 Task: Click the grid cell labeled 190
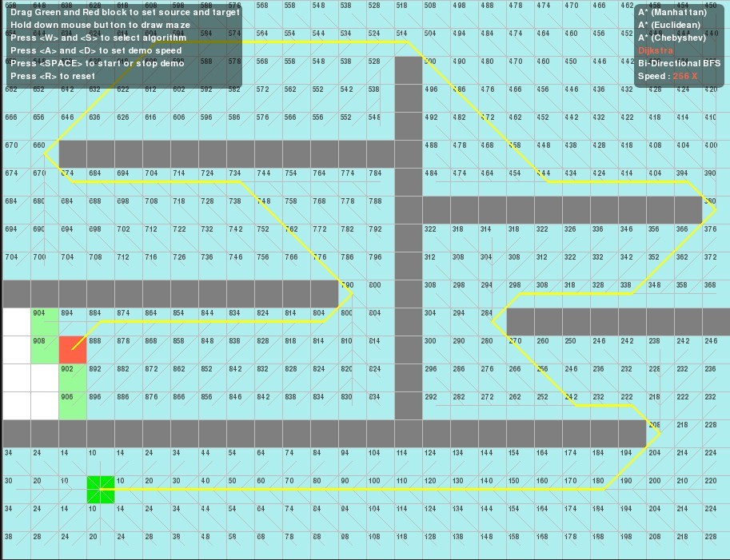632,490
